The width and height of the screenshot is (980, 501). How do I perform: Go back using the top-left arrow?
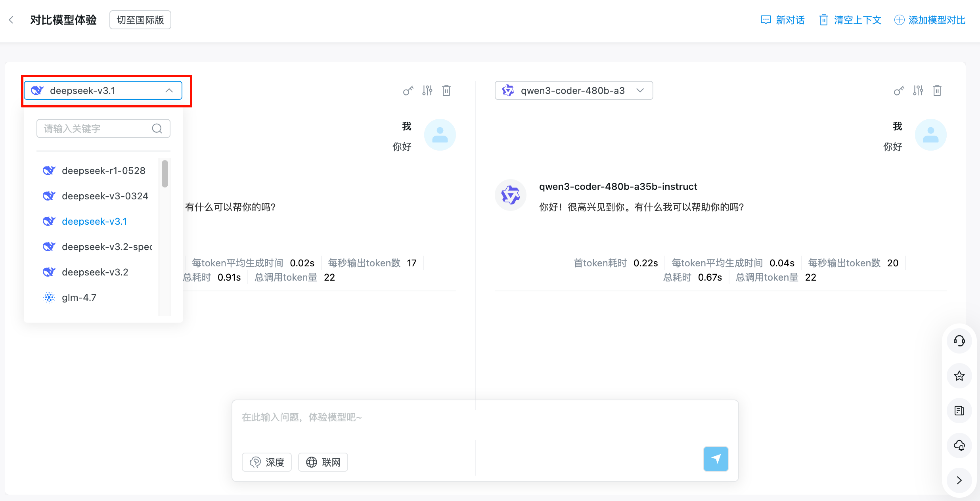tap(11, 20)
